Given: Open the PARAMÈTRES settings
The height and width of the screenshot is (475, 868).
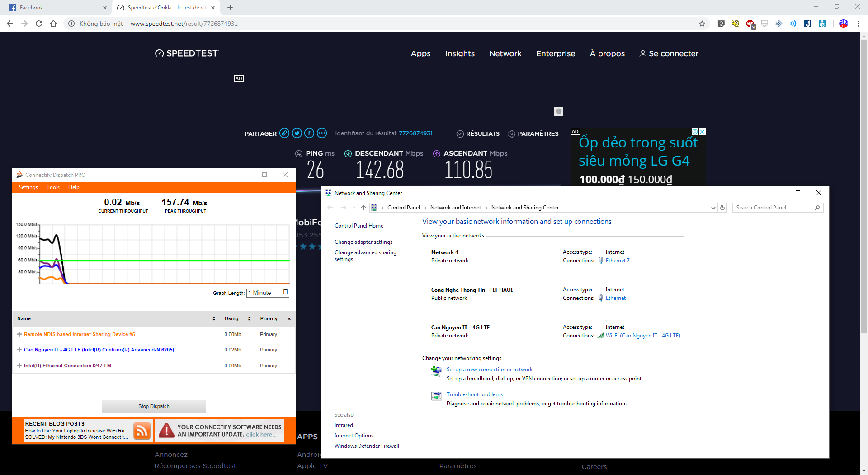Looking at the screenshot, I should tap(533, 133).
